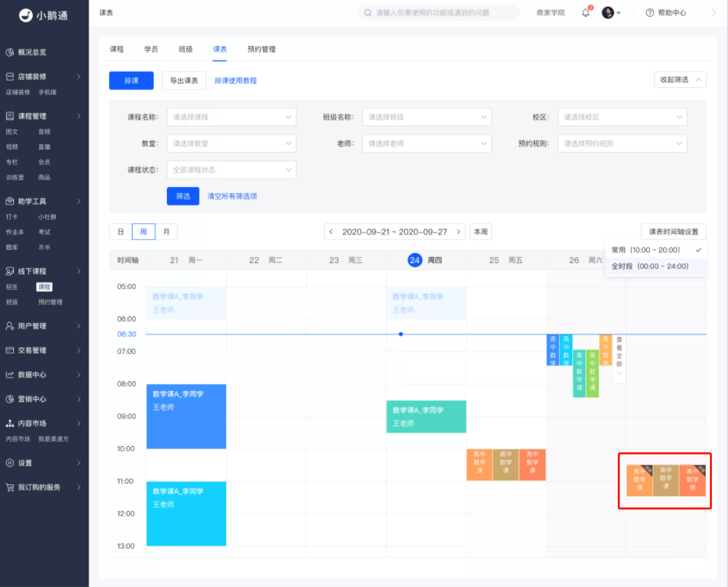Screen dimensions: 728x587
Task: Click the 我订购的服务 cart icon
Action: tap(9, 487)
